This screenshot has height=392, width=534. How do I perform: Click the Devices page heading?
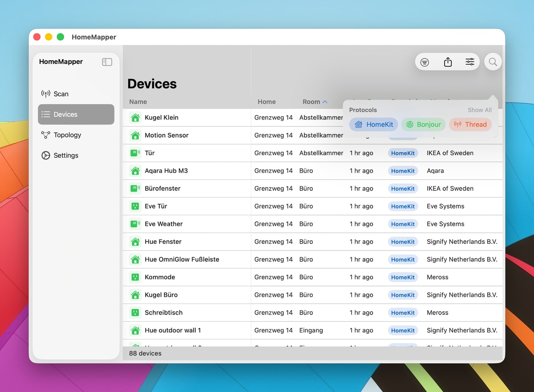pyautogui.click(x=152, y=84)
